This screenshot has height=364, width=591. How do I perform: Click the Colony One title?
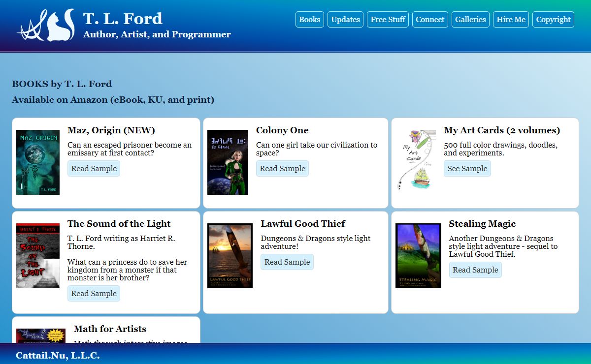point(282,130)
